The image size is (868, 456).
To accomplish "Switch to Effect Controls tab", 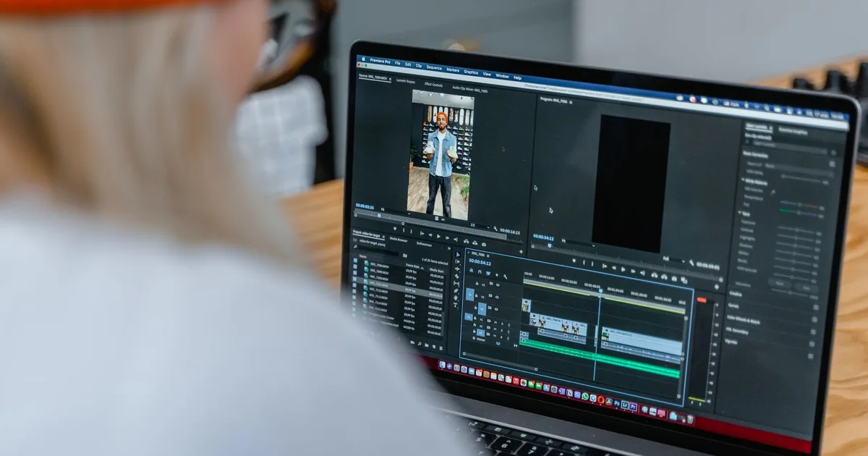I will pyautogui.click(x=433, y=85).
